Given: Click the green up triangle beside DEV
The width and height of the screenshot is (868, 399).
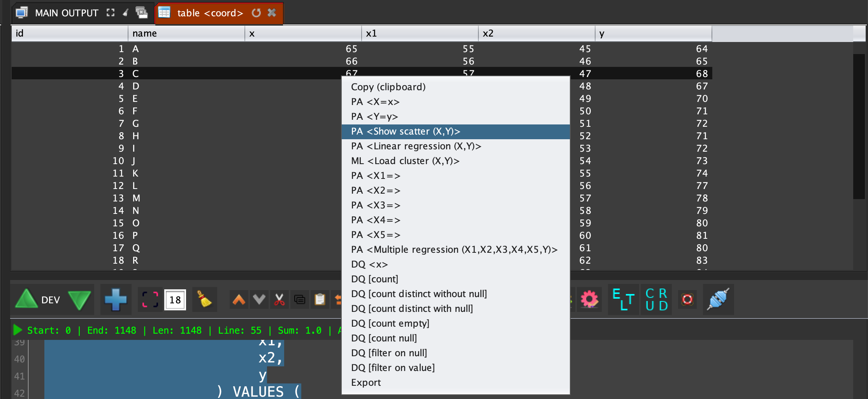Looking at the screenshot, I should 26,299.
